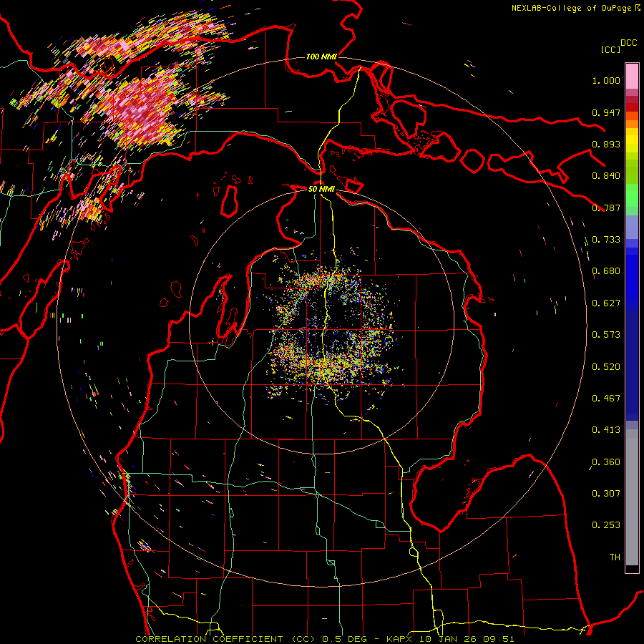Image resolution: width=644 pixels, height=644 pixels.
Task: Click the TH threshold label
Action: coord(615,557)
